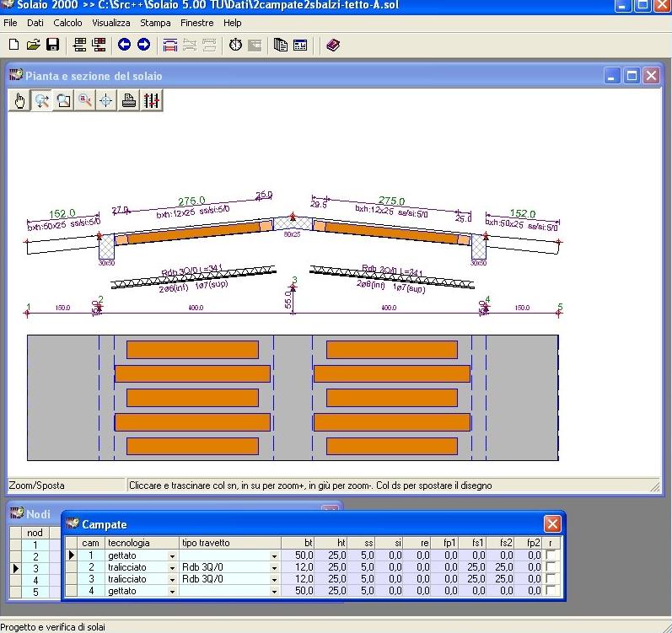This screenshot has width=672, height=633.
Task: Open the Calcolo menu
Action: click(x=68, y=23)
